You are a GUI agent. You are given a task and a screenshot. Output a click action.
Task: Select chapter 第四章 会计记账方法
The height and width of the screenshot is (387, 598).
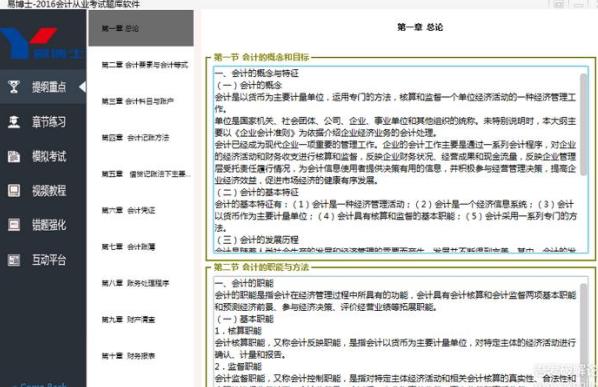tap(135, 137)
